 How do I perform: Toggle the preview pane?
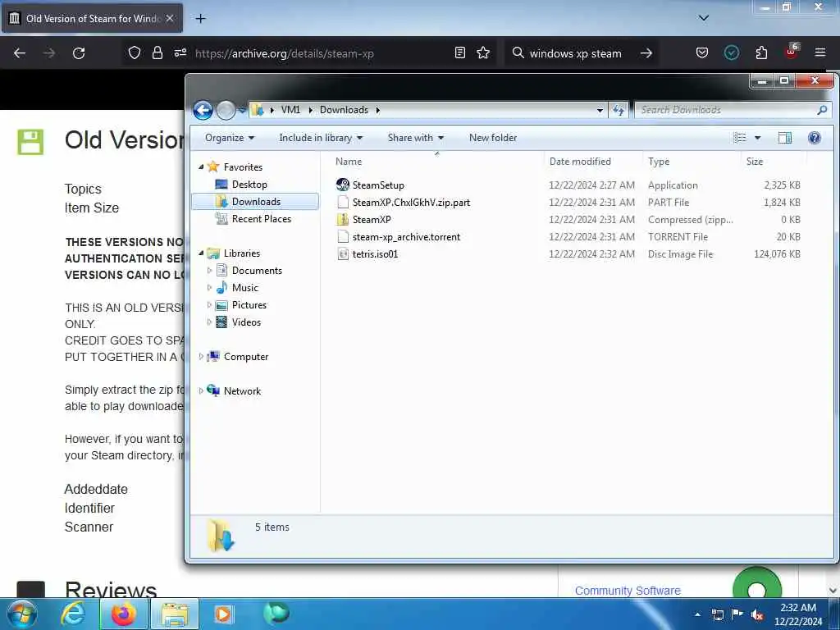(785, 138)
